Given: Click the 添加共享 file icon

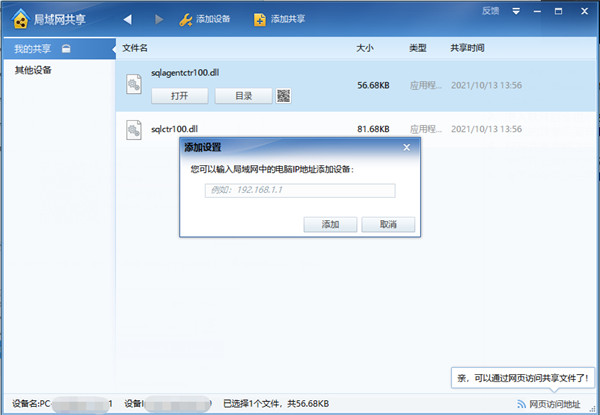Looking at the screenshot, I should click(x=260, y=20).
